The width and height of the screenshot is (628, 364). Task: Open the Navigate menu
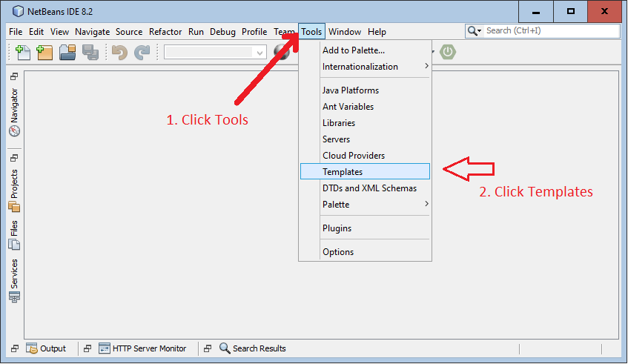92,32
